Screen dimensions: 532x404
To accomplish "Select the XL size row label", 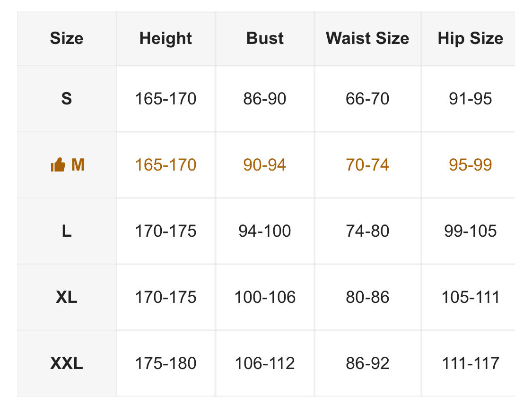I will pos(67,297).
